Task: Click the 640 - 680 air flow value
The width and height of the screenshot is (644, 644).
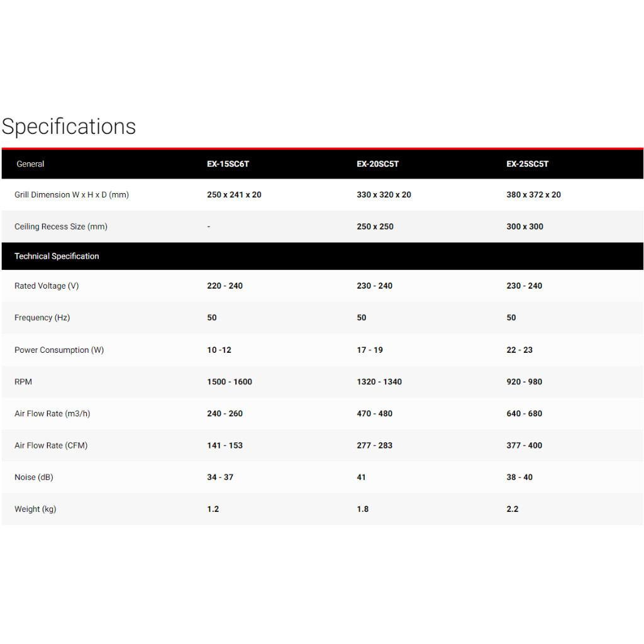Action: pos(524,414)
